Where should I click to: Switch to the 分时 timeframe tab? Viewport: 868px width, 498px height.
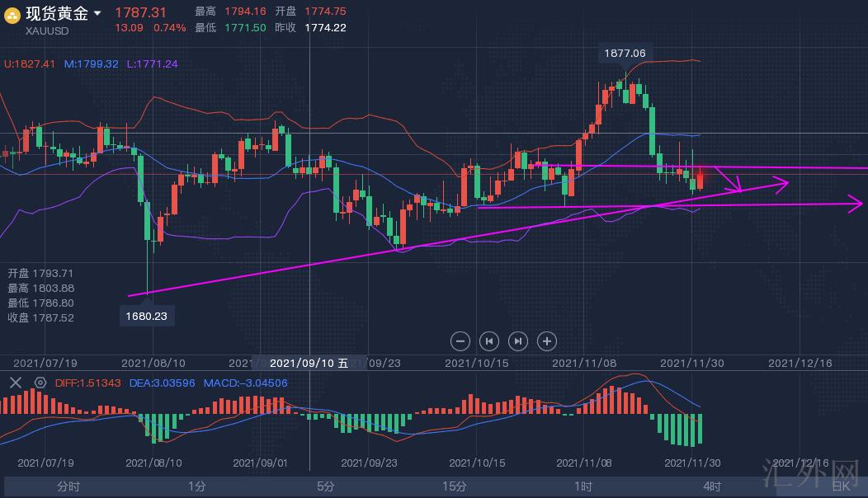pos(68,486)
